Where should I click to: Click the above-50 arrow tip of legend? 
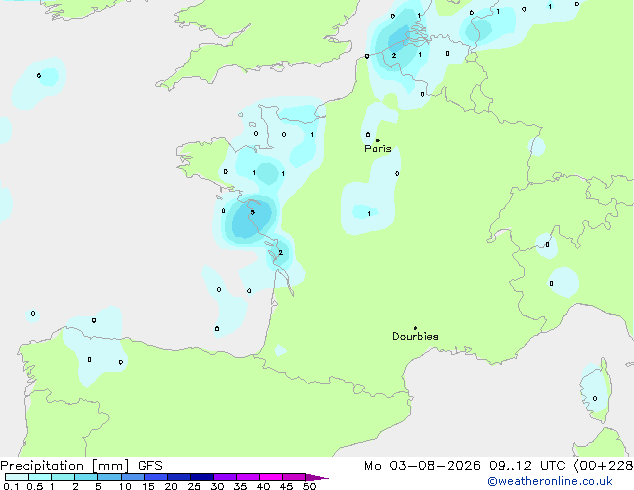(317, 477)
